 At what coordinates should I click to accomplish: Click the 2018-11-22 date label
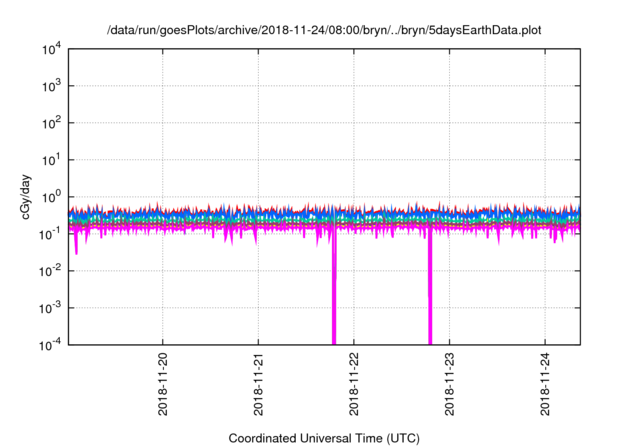click(353, 384)
